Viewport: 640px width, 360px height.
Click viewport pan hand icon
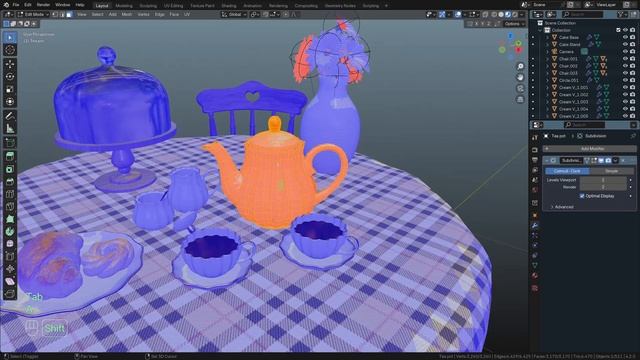click(x=520, y=77)
